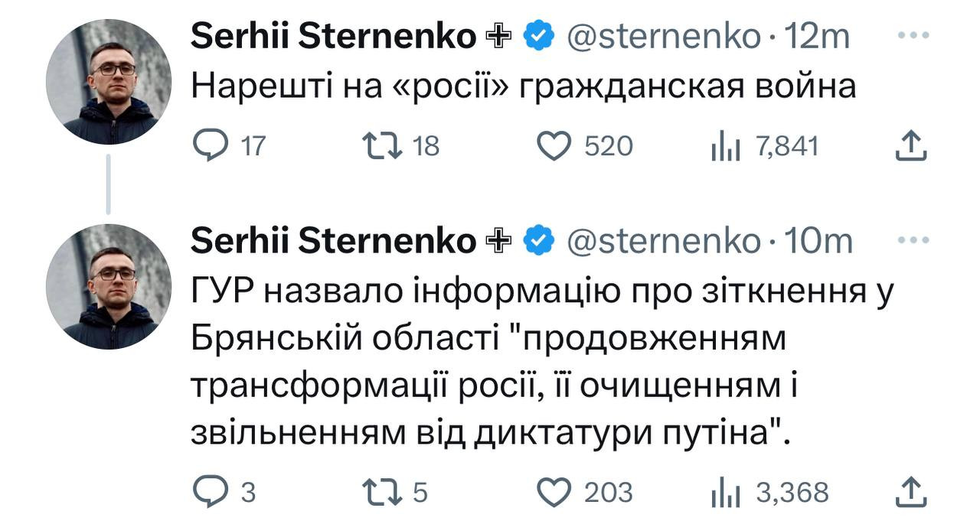Open more options on the 10m tweet
Image resolution: width=980 pixels, height=524 pixels.
[x=912, y=241]
